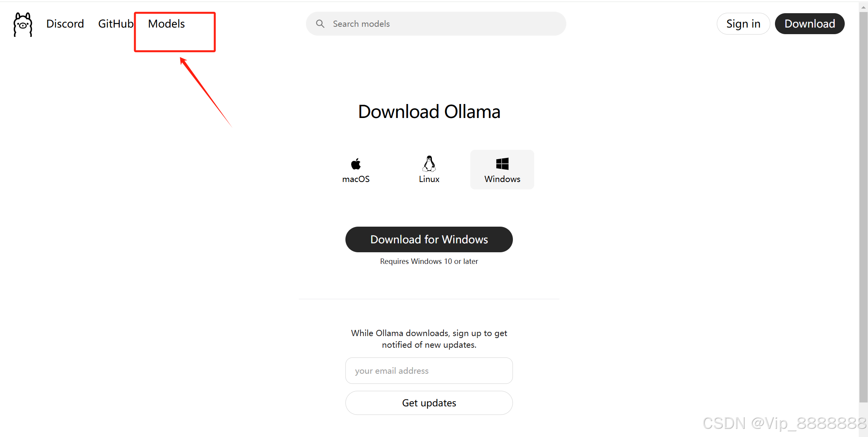Click the black Download button in header
Screen dimensions: 868x437
(x=809, y=24)
